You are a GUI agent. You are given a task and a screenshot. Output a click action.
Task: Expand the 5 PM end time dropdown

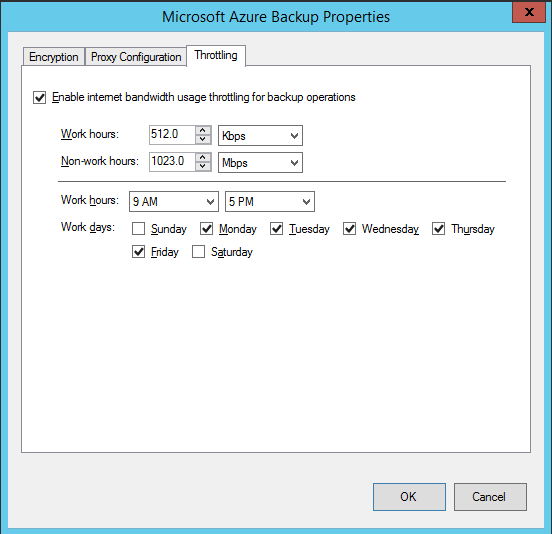click(270, 202)
